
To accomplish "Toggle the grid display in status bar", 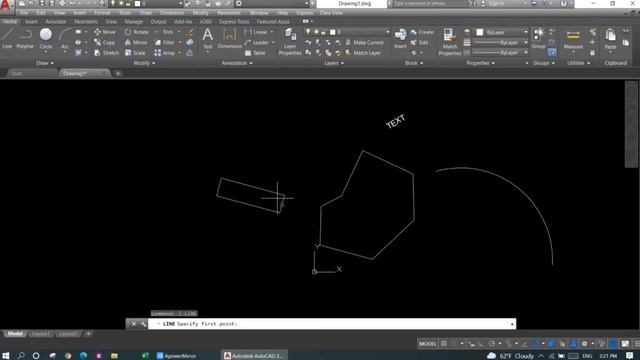I will pos(444,344).
